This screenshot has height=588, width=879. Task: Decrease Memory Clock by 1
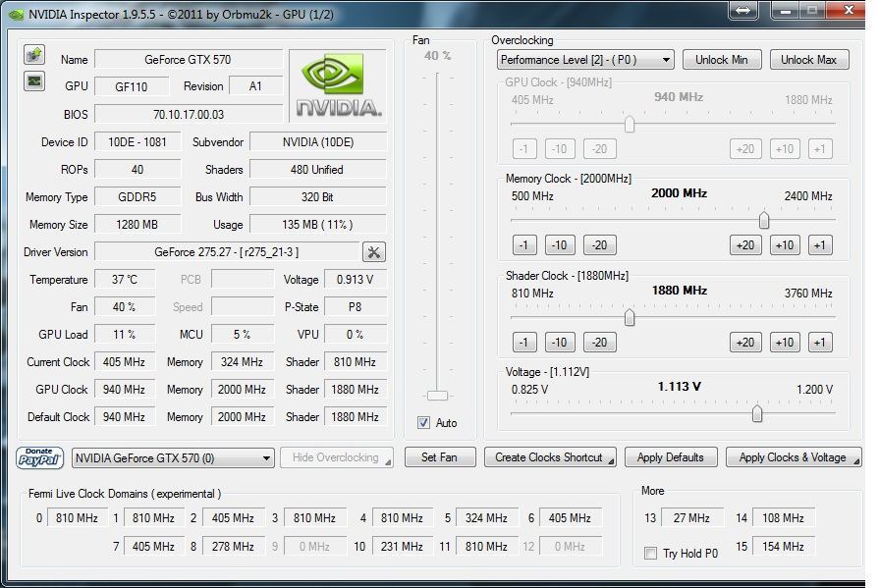[524, 245]
